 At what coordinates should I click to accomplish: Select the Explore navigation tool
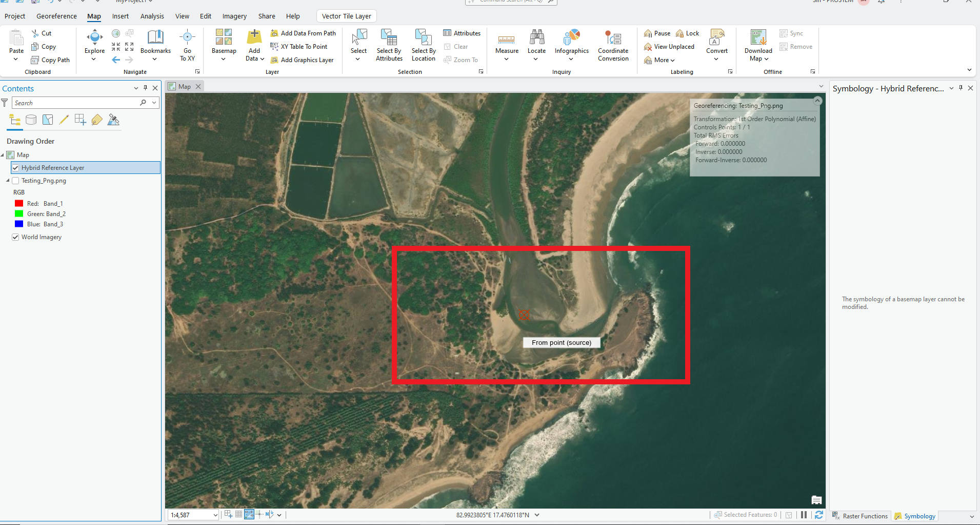(x=94, y=45)
